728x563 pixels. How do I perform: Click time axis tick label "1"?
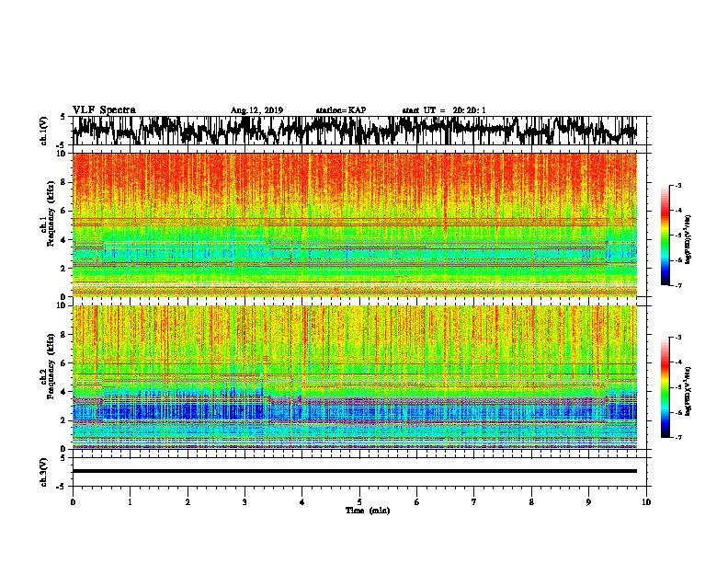130,502
